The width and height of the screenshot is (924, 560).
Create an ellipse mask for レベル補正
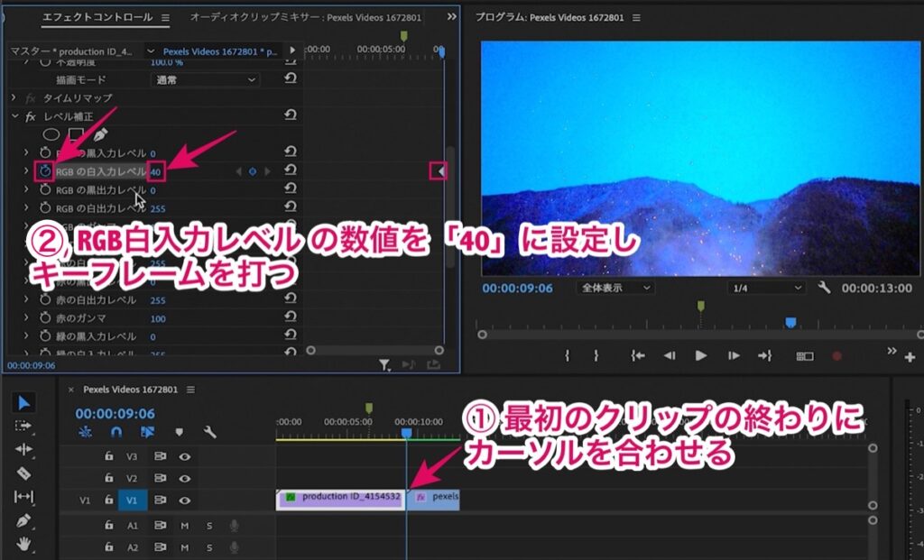coord(51,135)
